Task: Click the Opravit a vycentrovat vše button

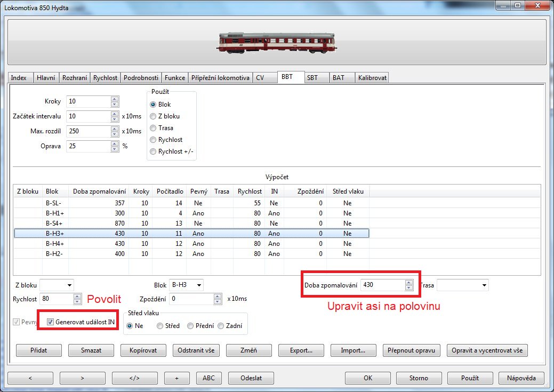Action: point(487,350)
